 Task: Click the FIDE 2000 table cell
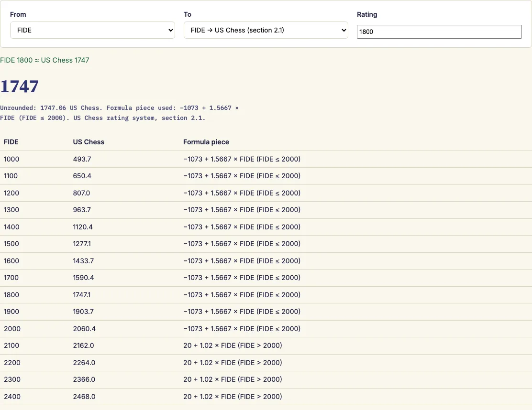click(x=12, y=328)
